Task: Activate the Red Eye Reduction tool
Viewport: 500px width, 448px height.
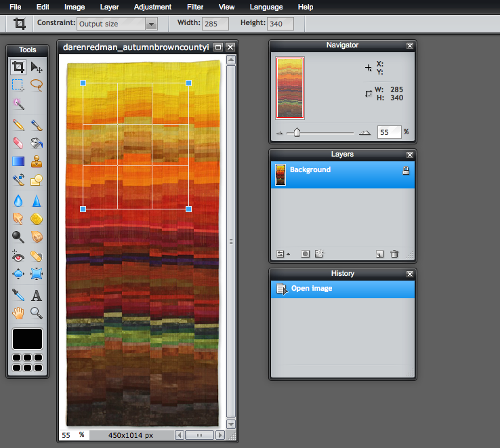Action: 18,256
